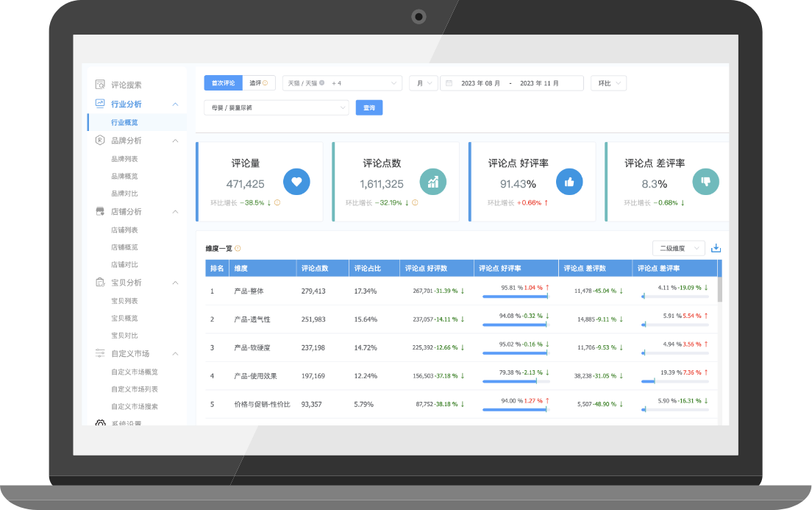This screenshot has height=510, width=812.
Task: Go to 店铺对比 in the sidebar
Action: [124, 265]
